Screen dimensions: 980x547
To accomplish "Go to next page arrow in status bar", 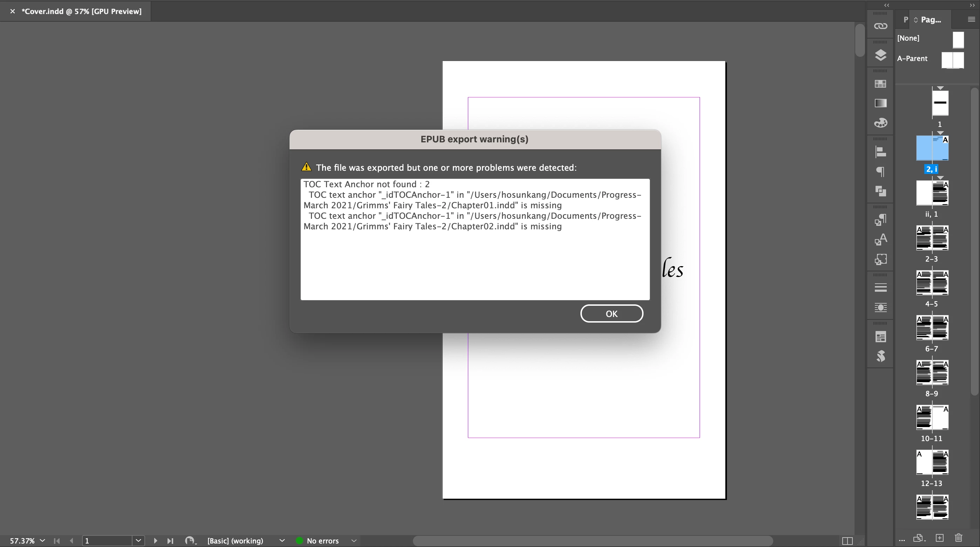I will pos(155,541).
